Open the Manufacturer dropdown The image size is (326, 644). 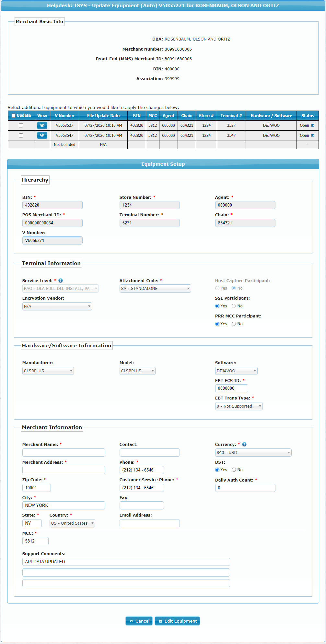pos(48,371)
